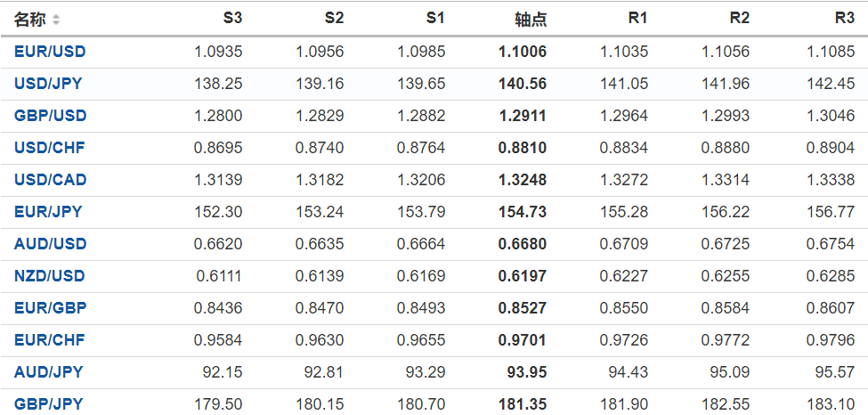Open the EUR/USD currency pair link
Image resolution: width=868 pixels, height=415 pixels.
[50, 52]
